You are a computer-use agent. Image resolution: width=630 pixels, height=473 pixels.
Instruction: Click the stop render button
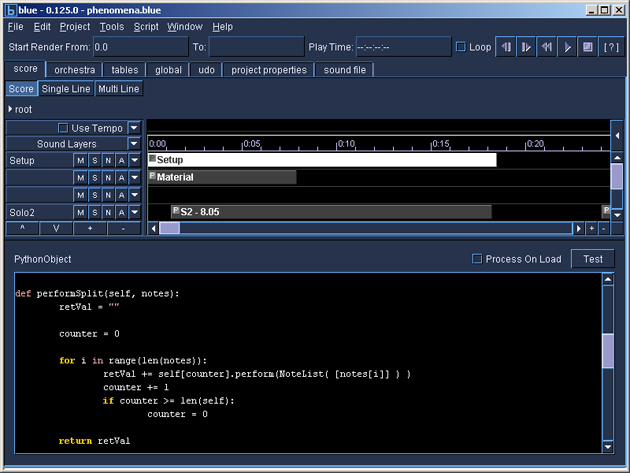tap(587, 47)
